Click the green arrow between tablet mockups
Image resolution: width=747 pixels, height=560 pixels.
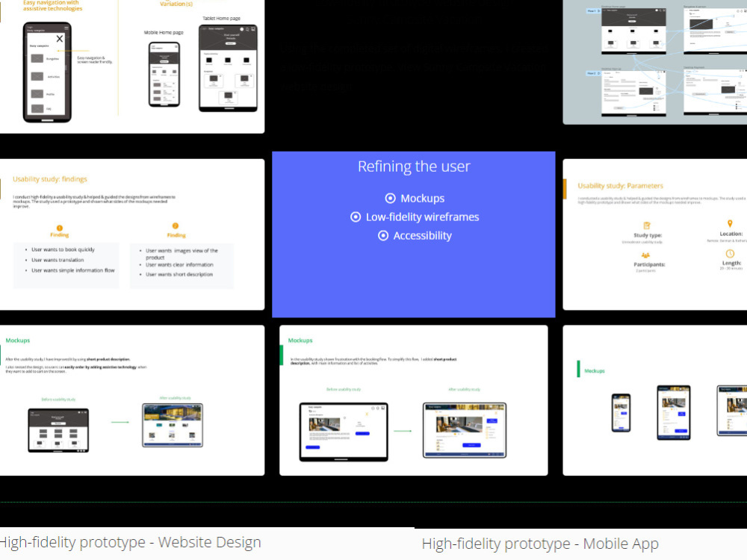(403, 431)
